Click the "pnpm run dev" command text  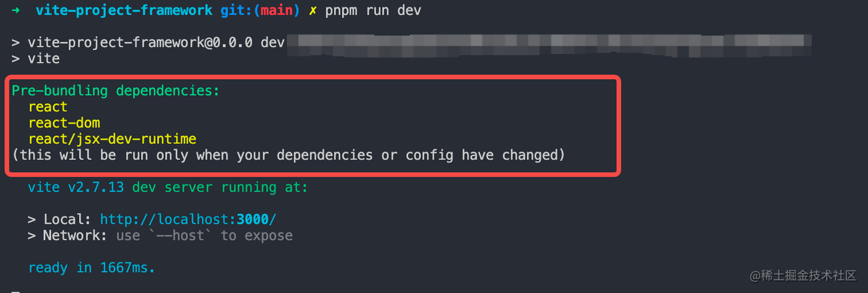pyautogui.click(x=373, y=11)
